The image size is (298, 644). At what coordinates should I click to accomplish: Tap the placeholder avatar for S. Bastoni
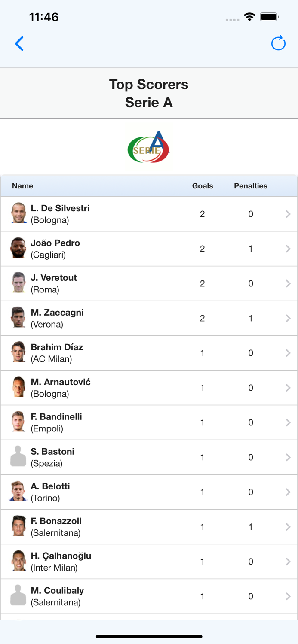(x=18, y=457)
